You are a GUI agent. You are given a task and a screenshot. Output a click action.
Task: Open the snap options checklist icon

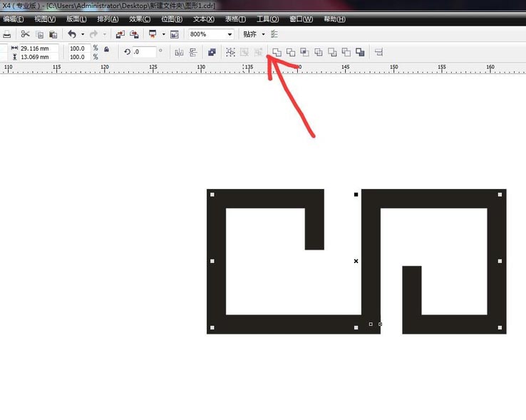(274, 34)
